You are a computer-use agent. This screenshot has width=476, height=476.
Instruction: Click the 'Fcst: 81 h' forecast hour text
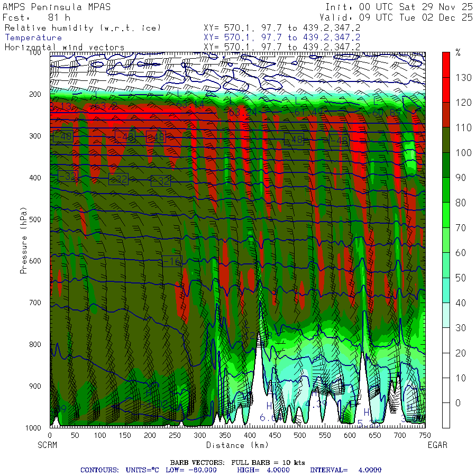coord(36,17)
